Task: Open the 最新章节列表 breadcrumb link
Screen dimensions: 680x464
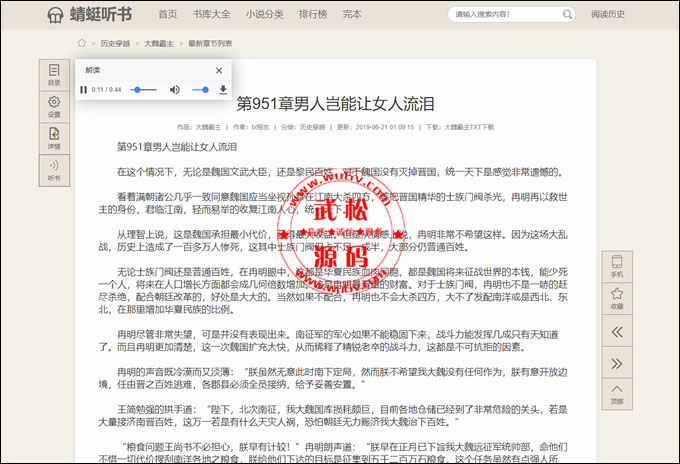Action: (210, 43)
